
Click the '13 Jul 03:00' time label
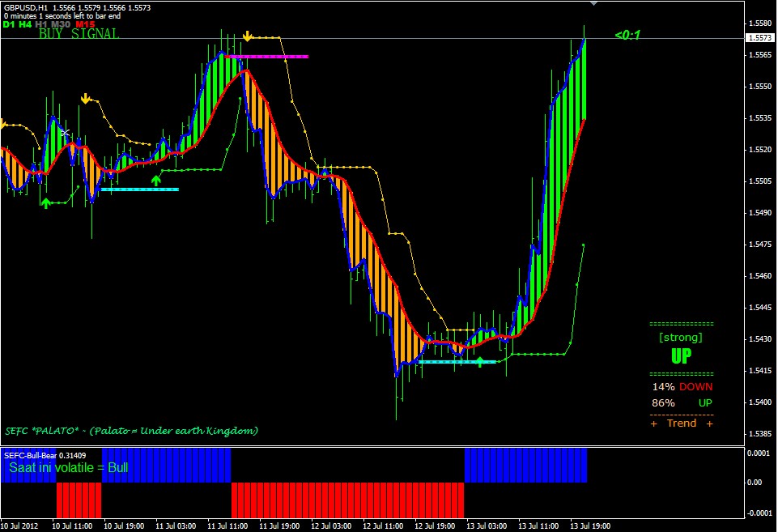coord(487,526)
